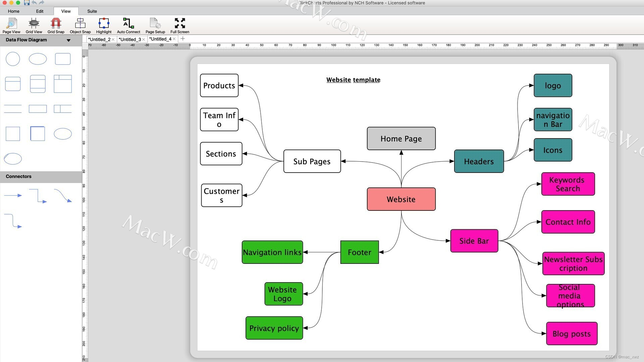Image resolution: width=644 pixels, height=362 pixels.
Task: Click the redo arrow in title bar
Action: click(42, 3)
